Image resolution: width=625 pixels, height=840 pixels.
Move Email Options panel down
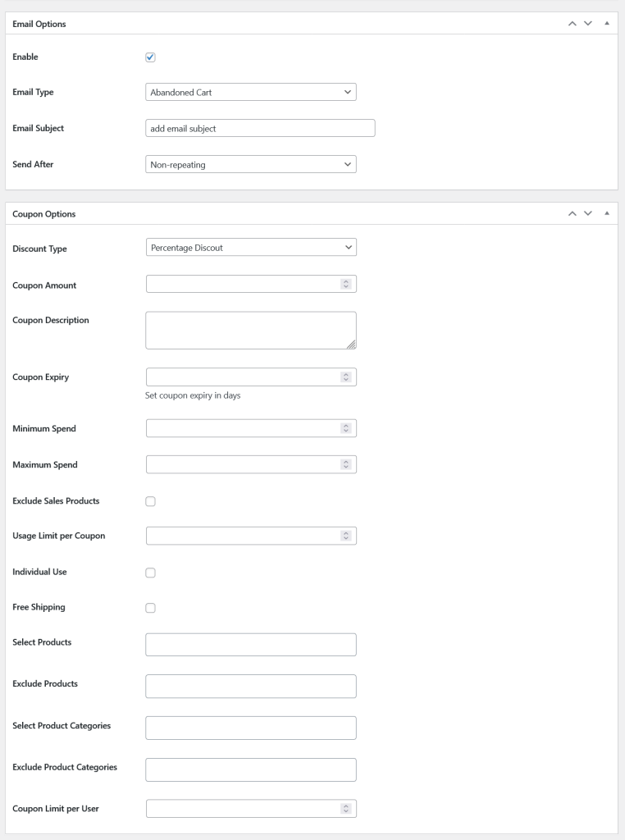click(x=588, y=24)
